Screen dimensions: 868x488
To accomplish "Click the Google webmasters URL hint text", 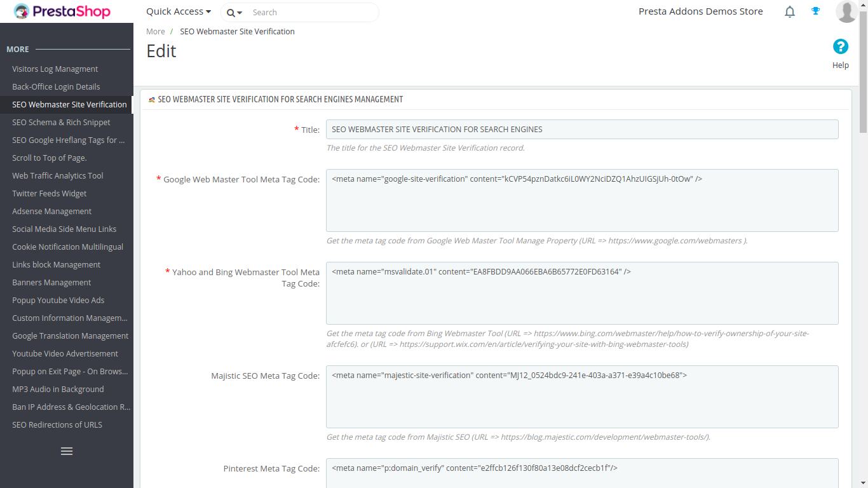I will [x=537, y=241].
